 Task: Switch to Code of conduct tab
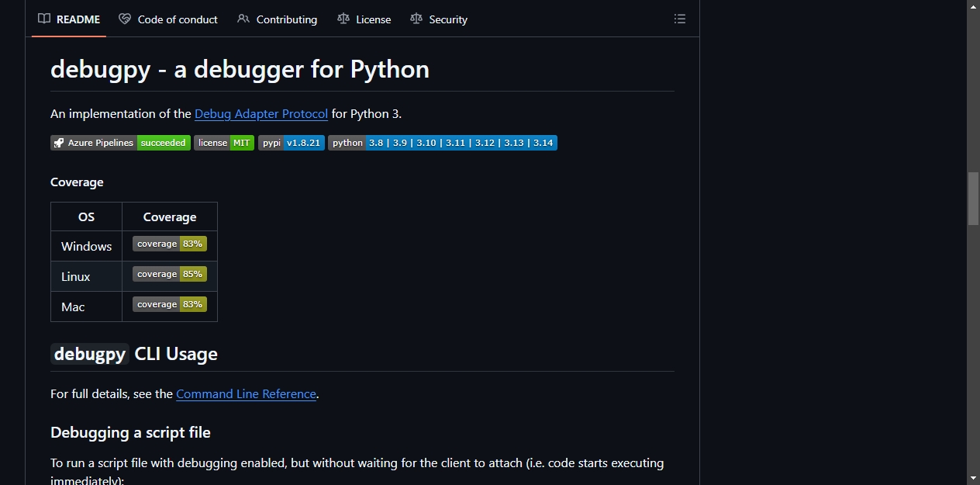168,19
